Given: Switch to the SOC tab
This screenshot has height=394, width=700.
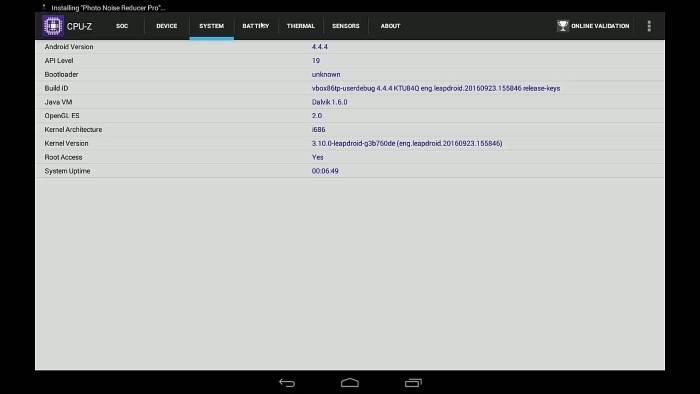Looking at the screenshot, I should pos(122,26).
